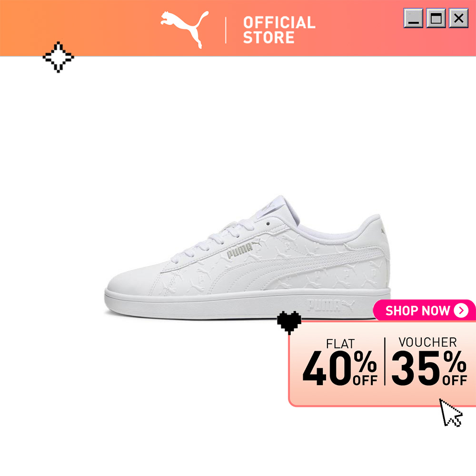Close using the retro X button

pyautogui.click(x=458, y=19)
